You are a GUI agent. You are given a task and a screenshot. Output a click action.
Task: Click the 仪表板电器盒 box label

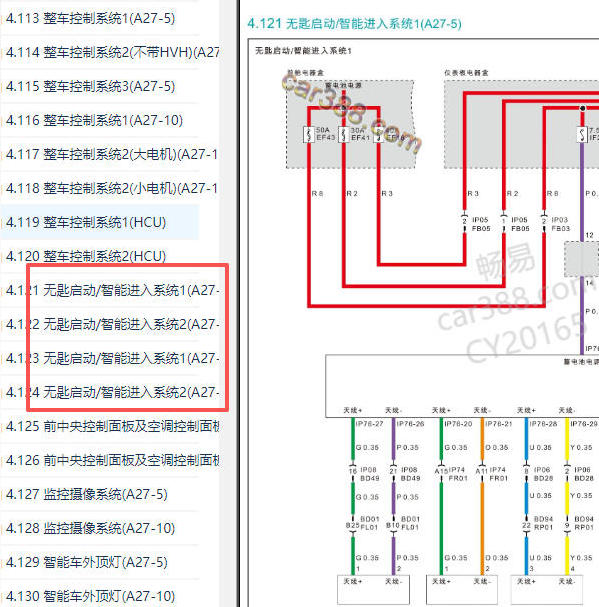pos(466,72)
